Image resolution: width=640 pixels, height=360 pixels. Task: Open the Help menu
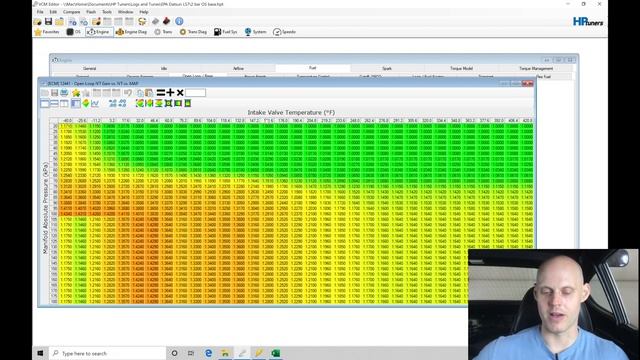point(144,12)
